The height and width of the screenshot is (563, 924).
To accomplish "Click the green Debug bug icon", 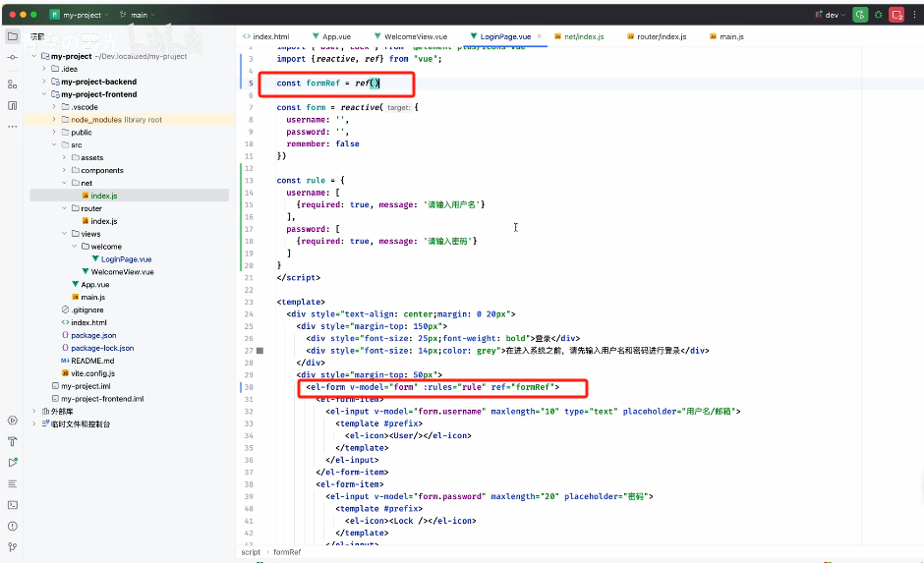I will [x=878, y=15].
